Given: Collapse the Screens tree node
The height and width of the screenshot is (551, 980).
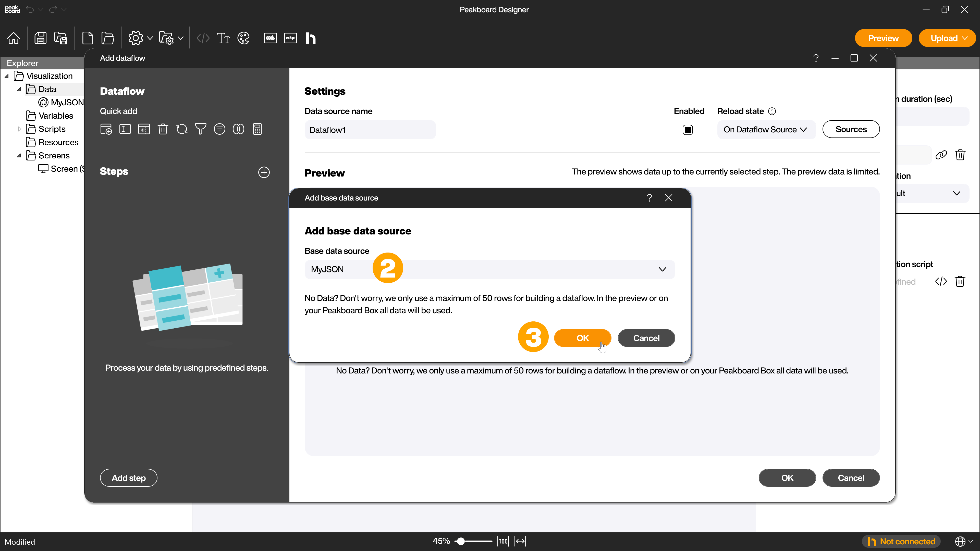Looking at the screenshot, I should [x=19, y=156].
